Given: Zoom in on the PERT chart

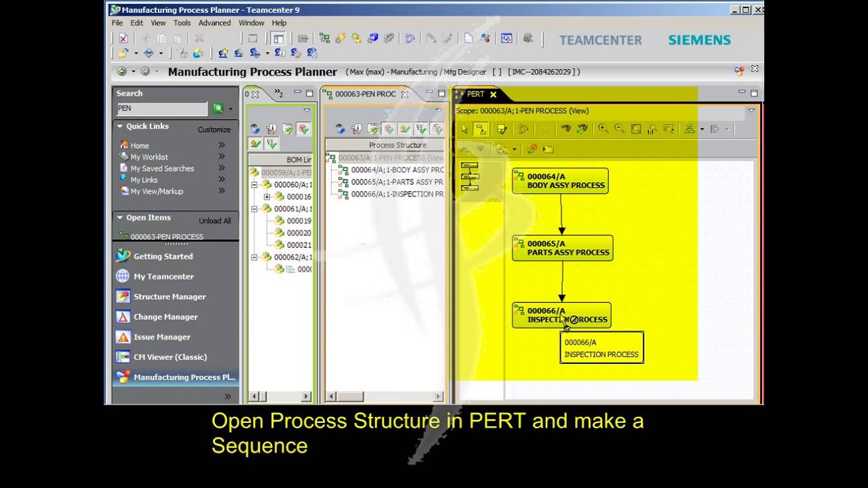Looking at the screenshot, I should [603, 129].
